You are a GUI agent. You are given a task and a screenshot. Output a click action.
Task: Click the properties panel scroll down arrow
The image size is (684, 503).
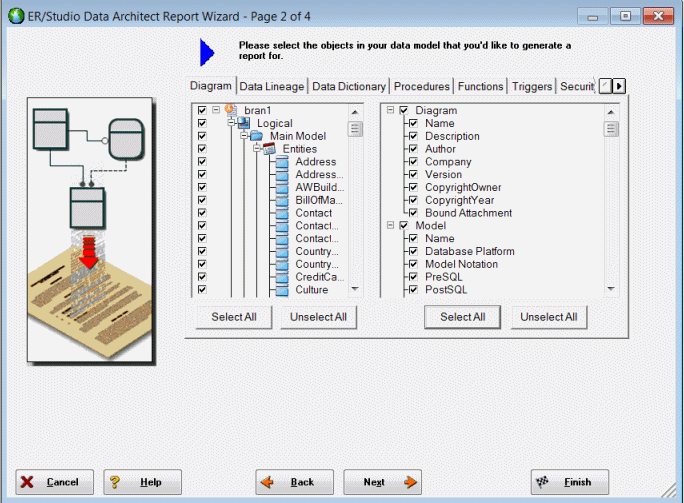611,289
